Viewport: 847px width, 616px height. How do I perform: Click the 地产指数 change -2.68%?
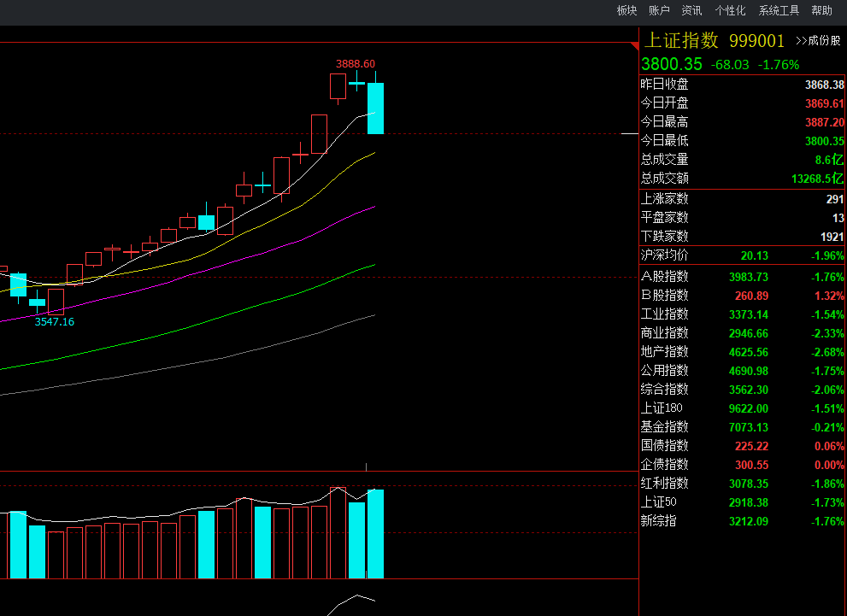coord(827,353)
